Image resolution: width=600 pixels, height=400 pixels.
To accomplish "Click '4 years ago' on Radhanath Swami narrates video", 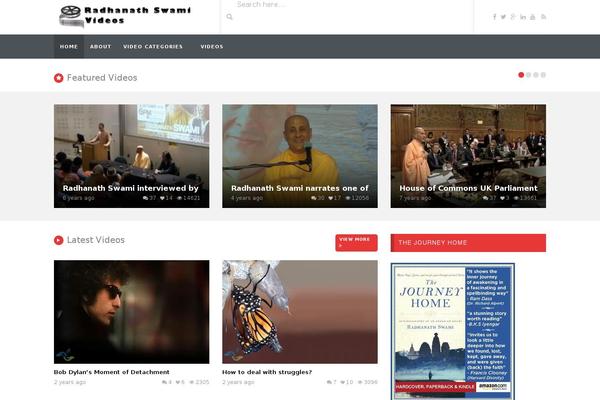I will 247,198.
